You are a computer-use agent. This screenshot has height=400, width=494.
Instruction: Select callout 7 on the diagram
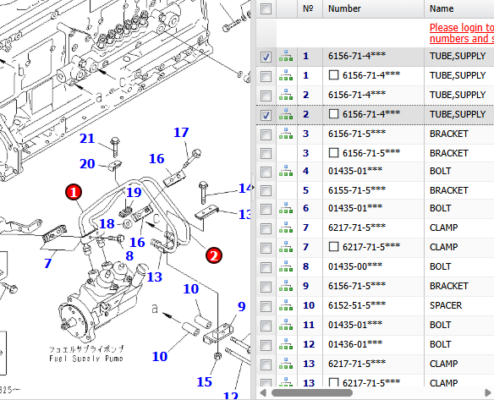tap(48, 263)
